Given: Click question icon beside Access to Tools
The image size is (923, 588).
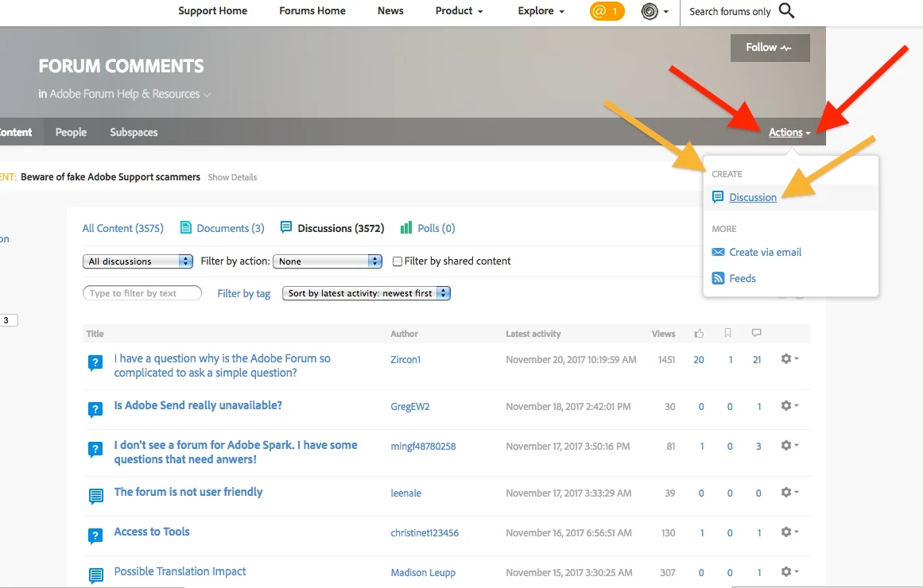Looking at the screenshot, I should click(x=95, y=536).
